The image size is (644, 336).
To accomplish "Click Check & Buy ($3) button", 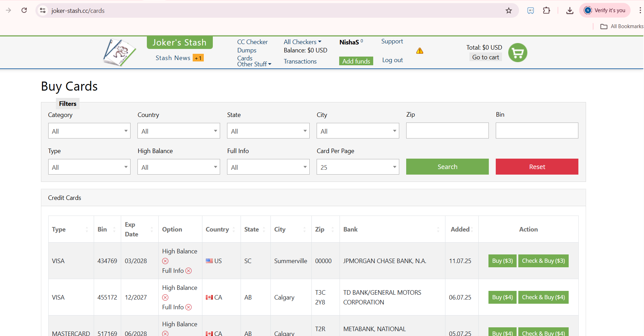I will click(x=543, y=261).
